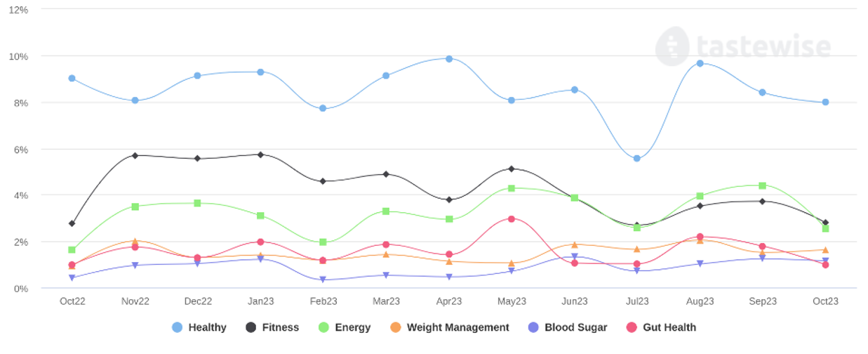Click the green Energy legend circle
The width and height of the screenshot is (868, 354).
323,327
